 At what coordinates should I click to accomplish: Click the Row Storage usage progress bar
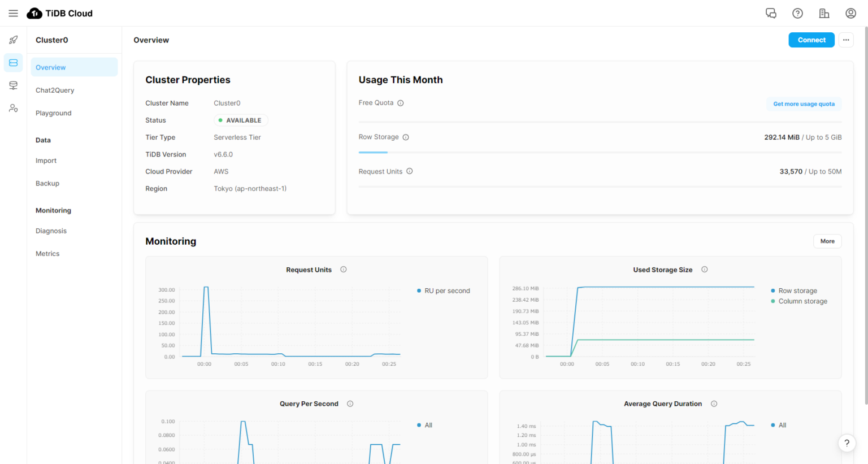(x=600, y=152)
